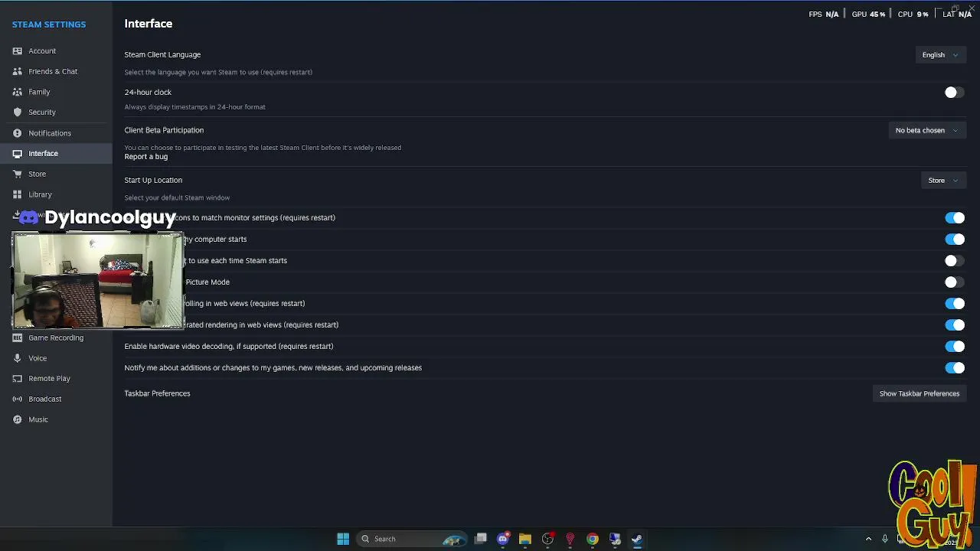
Task: Click the Game Recording REC icon
Action: [17, 337]
